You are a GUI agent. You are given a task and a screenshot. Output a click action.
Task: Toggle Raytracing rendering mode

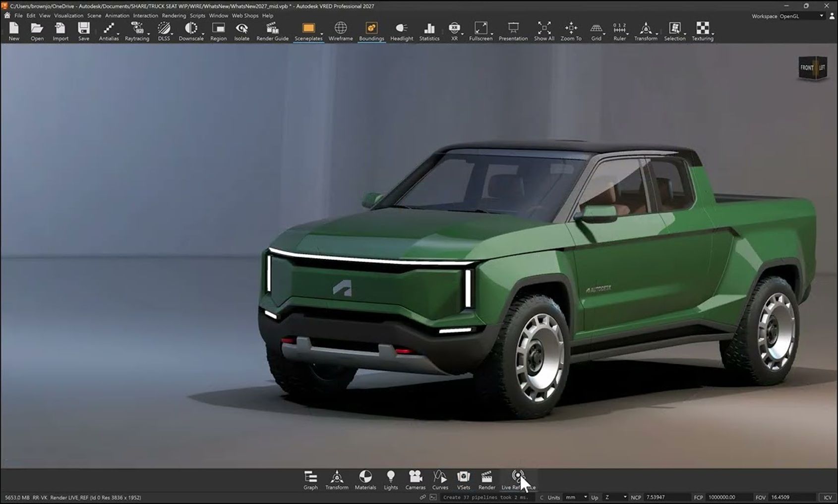(137, 31)
